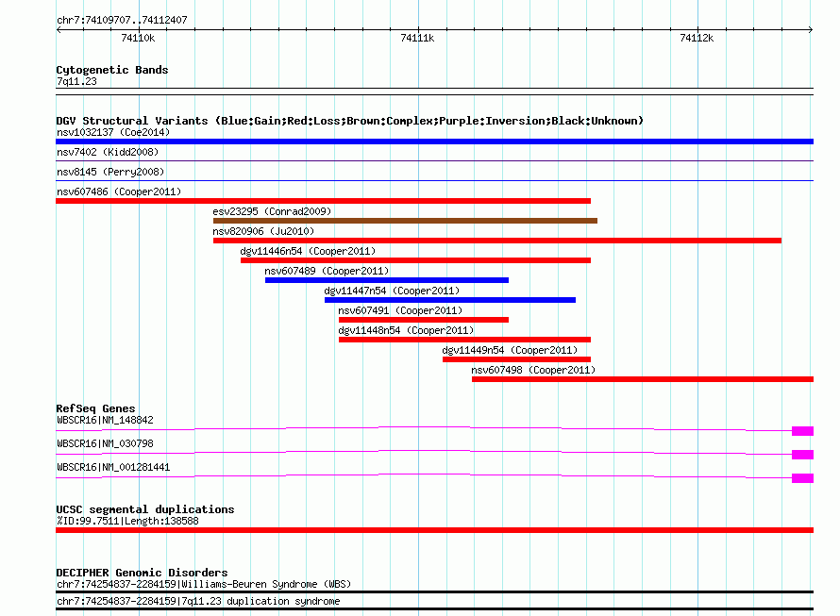The image size is (840, 616).
Task: Select the 7q11.23 band label
Action: pos(76,81)
